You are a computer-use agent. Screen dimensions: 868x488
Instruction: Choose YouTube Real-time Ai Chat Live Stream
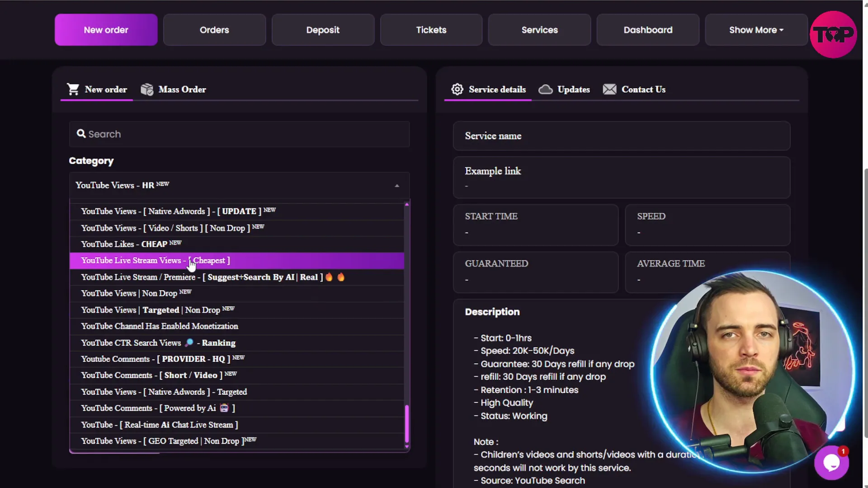(237, 425)
